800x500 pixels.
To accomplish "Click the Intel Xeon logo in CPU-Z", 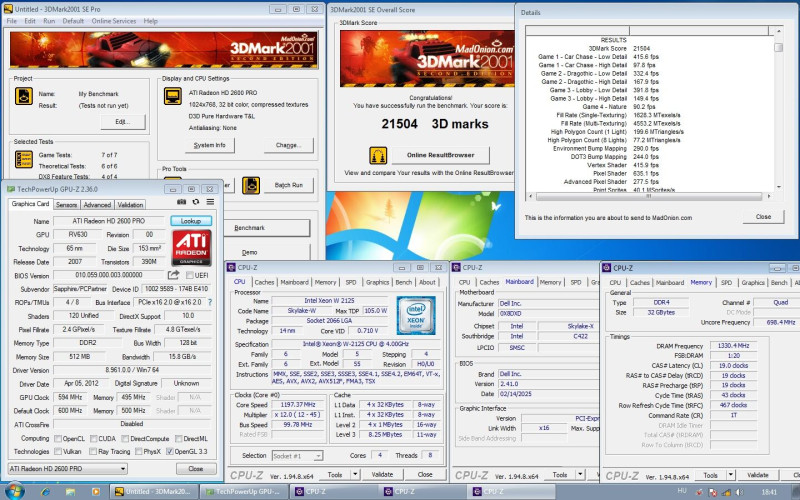I will [x=416, y=315].
